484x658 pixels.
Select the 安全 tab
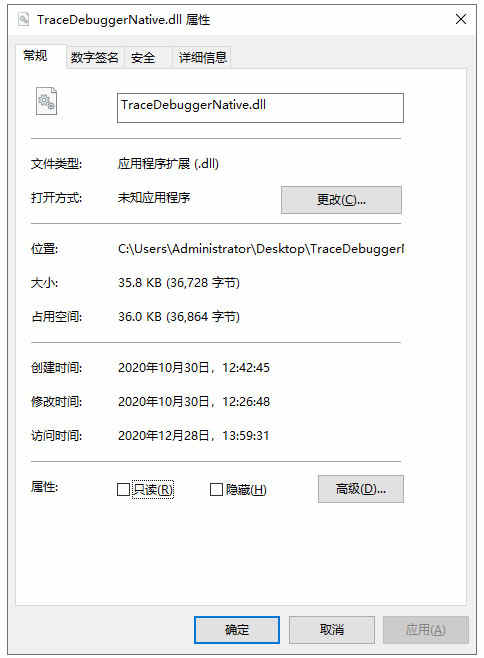(143, 57)
